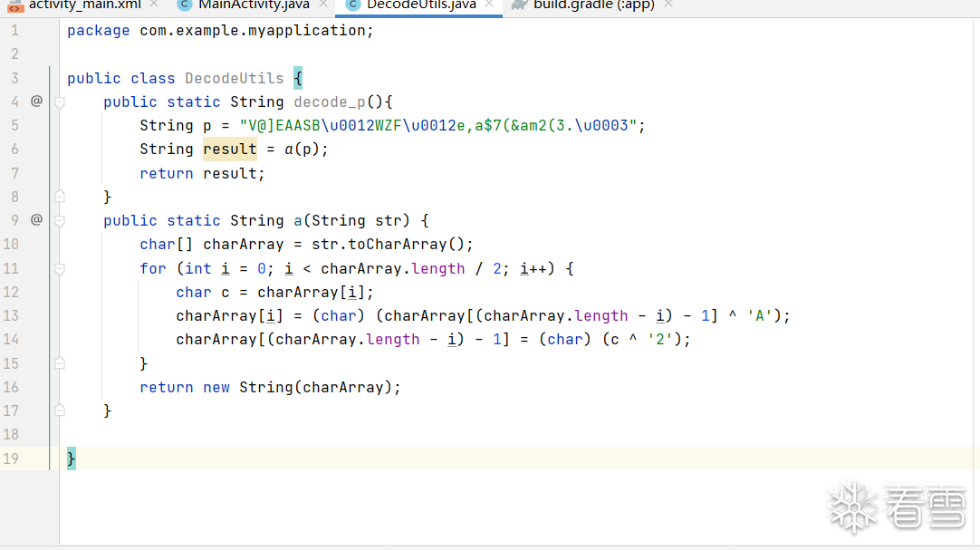
Task: Click the highlighted closing brace on line 19
Action: tap(72, 458)
